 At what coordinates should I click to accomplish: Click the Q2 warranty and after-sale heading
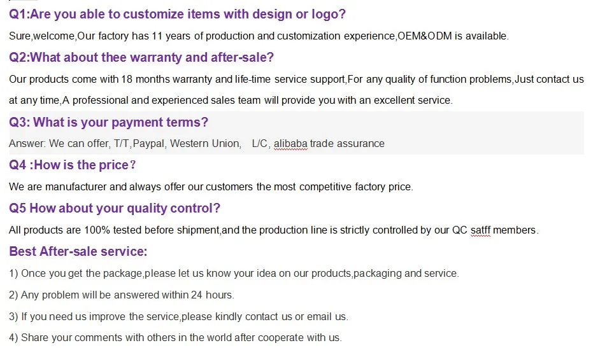[141, 57]
